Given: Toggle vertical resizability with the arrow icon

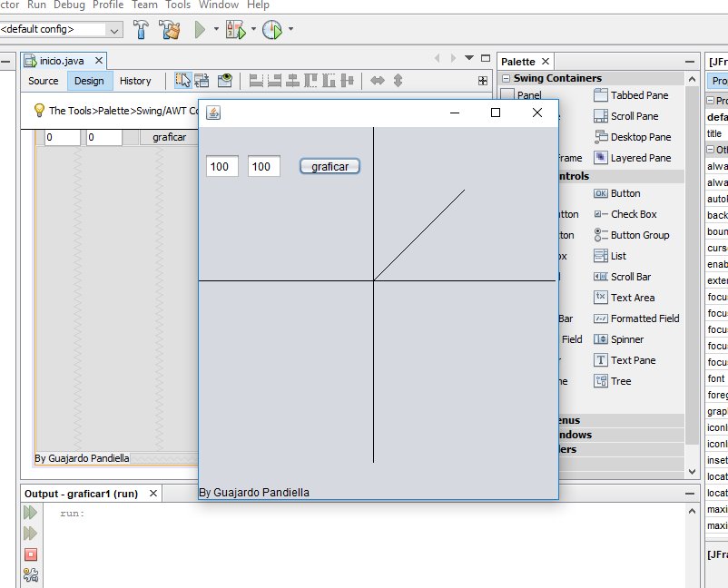Looking at the screenshot, I should (397, 80).
